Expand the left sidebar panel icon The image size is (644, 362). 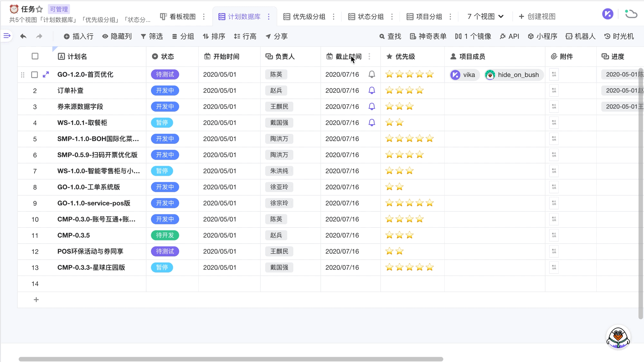(x=7, y=36)
